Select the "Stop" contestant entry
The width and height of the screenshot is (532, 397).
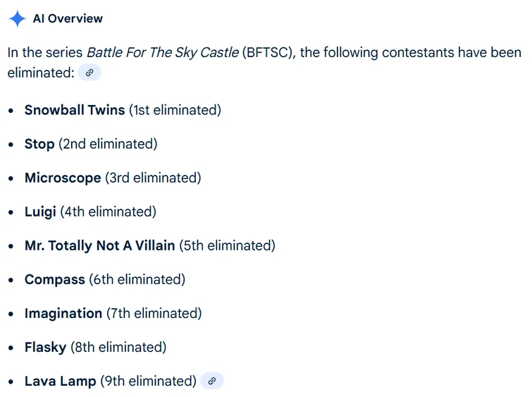[39, 144]
